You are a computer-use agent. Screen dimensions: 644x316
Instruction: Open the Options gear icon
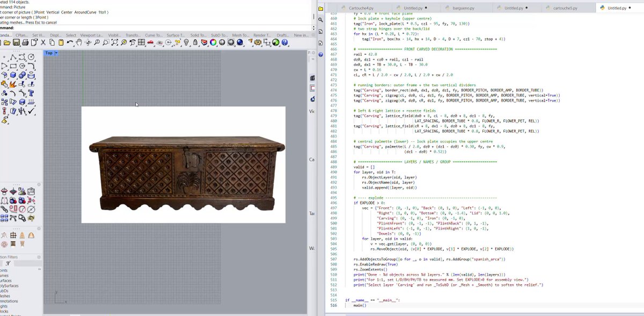(258, 42)
